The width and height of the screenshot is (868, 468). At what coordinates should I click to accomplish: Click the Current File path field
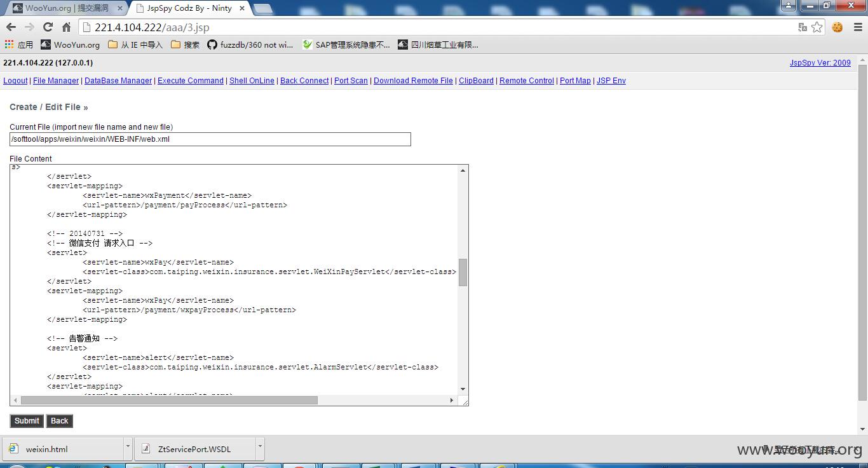click(210, 139)
